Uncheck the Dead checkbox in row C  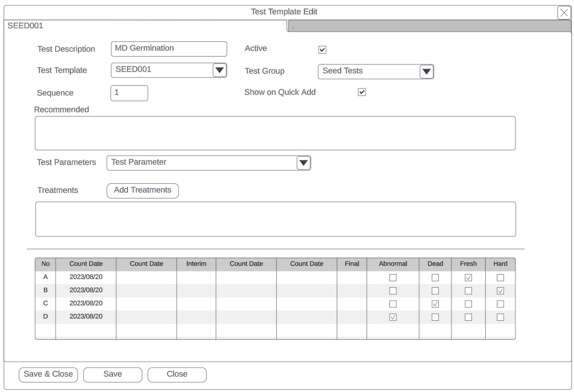pyautogui.click(x=435, y=304)
